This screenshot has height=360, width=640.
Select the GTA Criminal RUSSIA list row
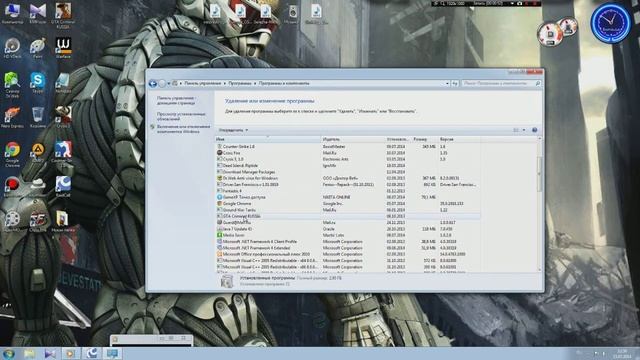click(x=348, y=216)
